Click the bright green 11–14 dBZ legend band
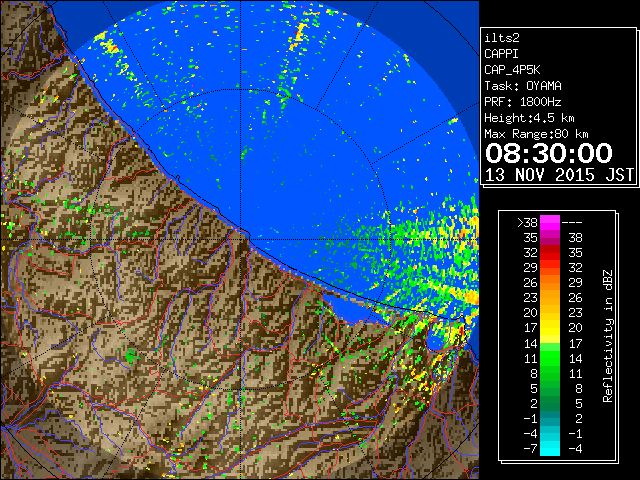This screenshot has width=640, height=480. [550, 358]
